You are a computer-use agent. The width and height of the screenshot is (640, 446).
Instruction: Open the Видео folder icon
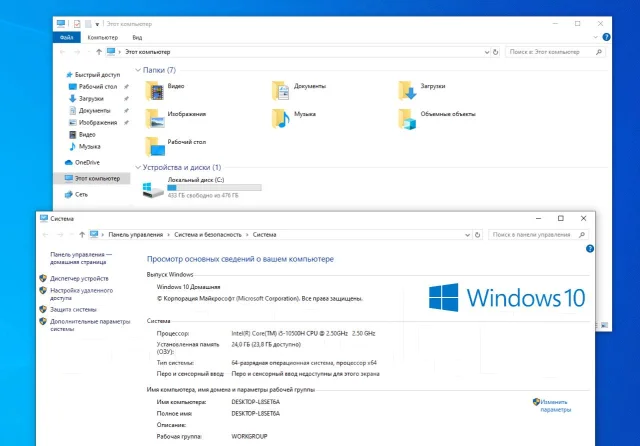coord(155,91)
